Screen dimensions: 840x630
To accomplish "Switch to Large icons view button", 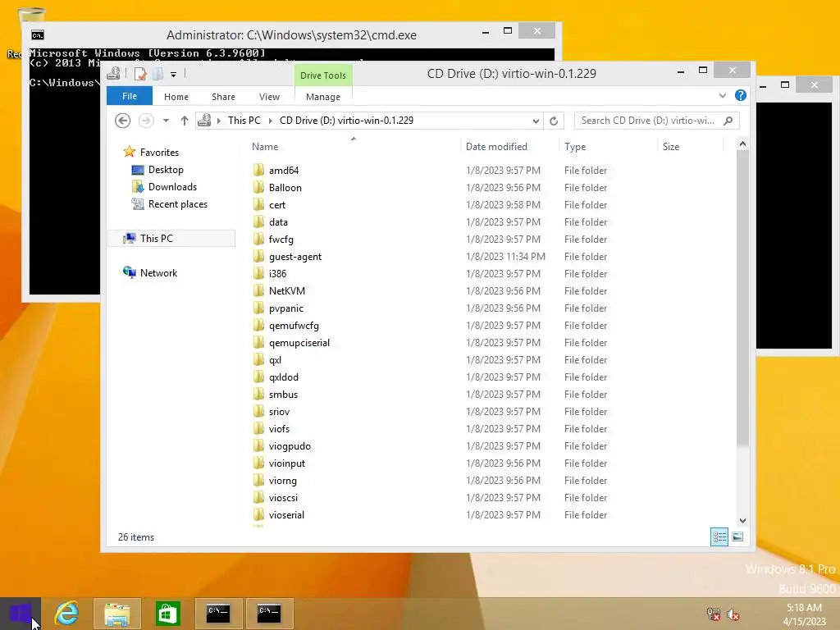I will click(x=737, y=536).
